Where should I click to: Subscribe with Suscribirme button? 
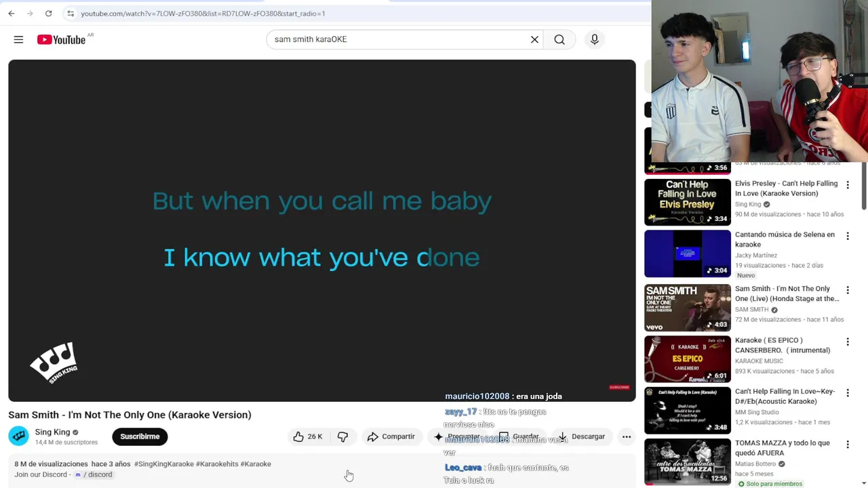click(x=140, y=436)
